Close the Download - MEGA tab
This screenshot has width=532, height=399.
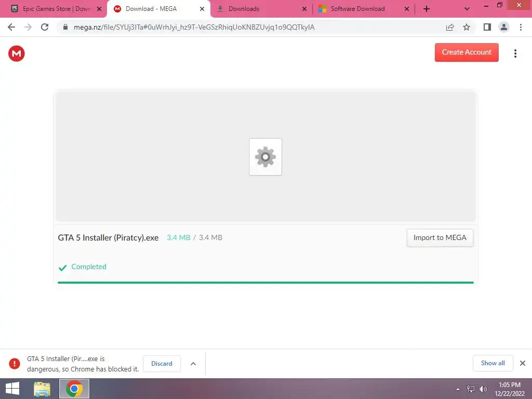point(202,9)
